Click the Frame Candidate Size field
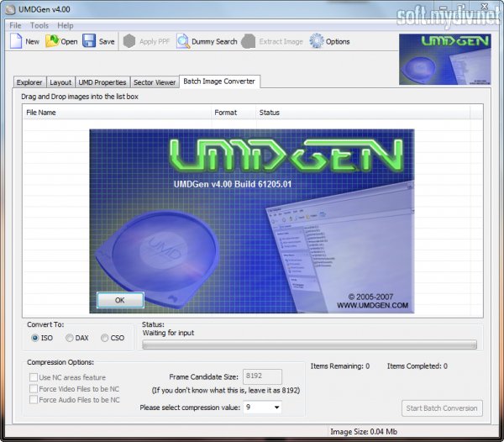 [x=262, y=376]
